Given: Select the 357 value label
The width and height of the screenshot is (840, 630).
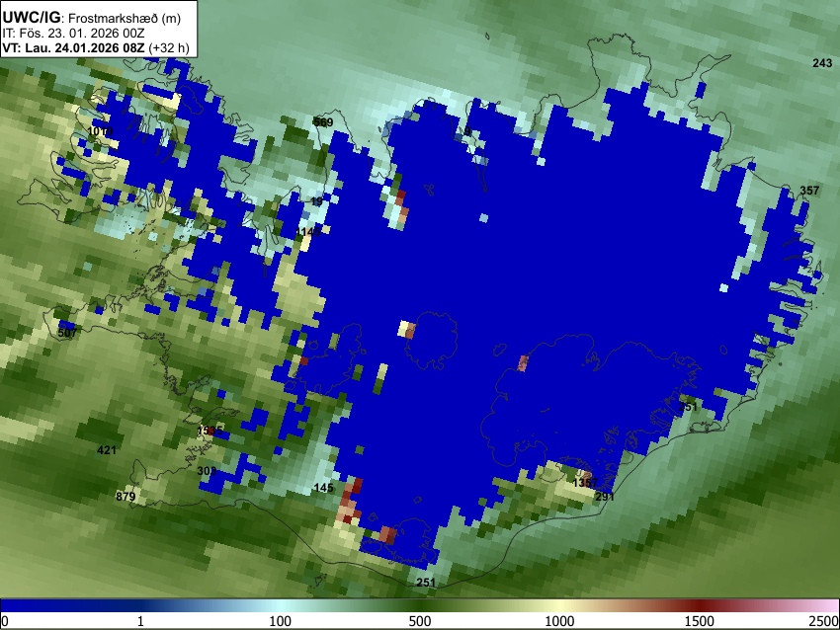Looking at the screenshot, I should [809, 191].
